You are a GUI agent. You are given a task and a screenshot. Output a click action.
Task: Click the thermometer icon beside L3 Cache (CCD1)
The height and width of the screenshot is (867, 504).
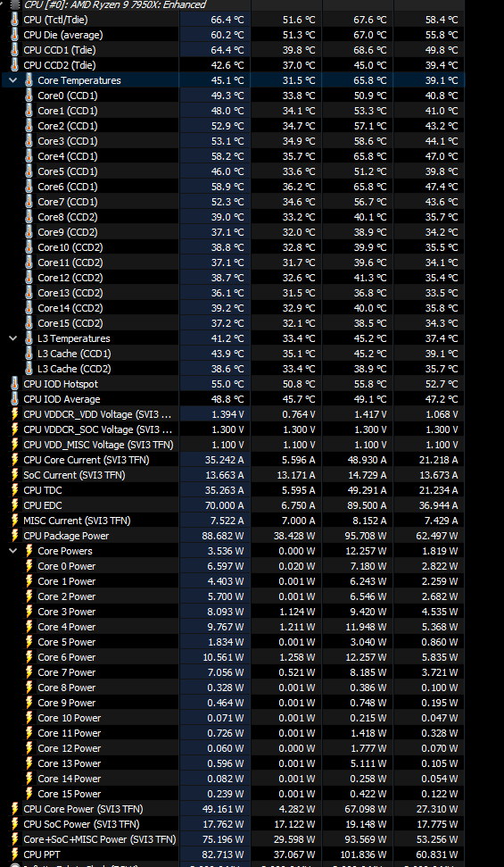pos(29,354)
